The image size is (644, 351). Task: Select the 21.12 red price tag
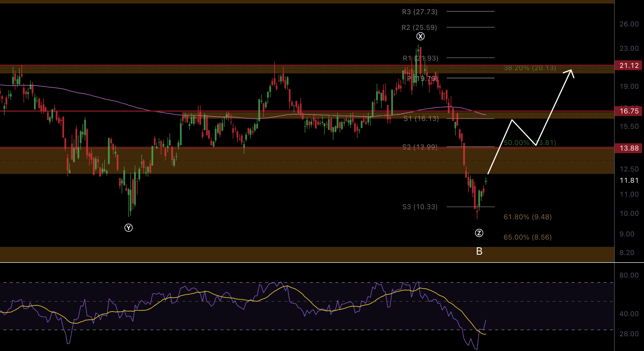coord(628,66)
